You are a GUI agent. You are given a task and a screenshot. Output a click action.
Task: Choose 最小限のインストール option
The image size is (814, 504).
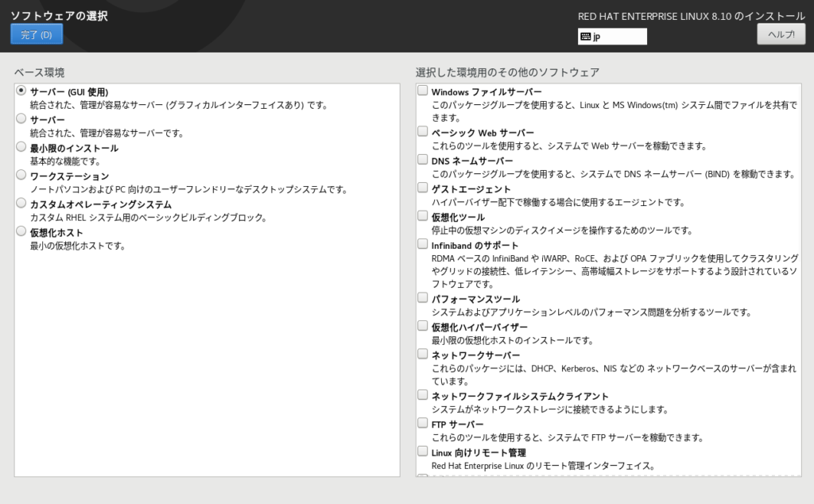[21, 148]
